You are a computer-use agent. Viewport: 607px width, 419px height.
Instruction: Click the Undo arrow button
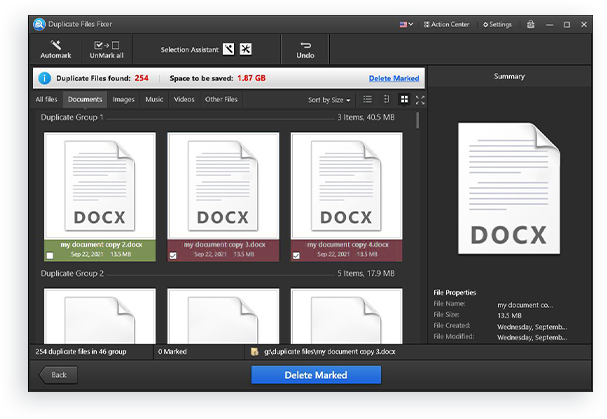[305, 50]
